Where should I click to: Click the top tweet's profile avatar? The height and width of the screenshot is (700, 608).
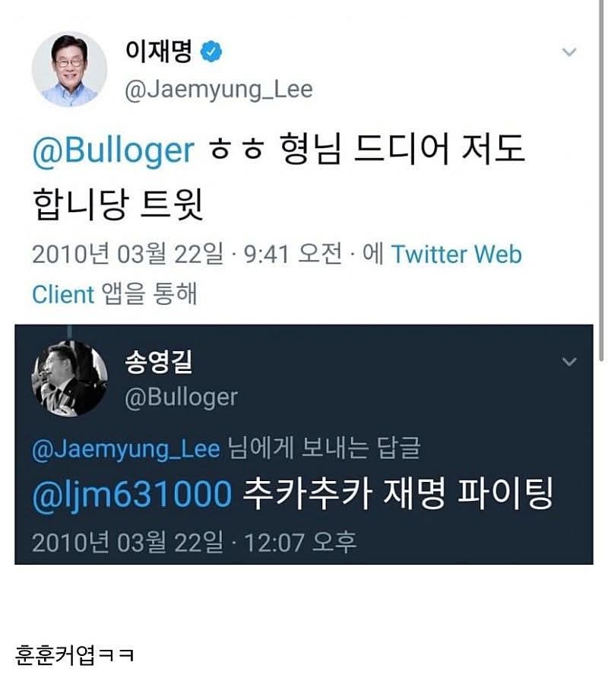[68, 69]
